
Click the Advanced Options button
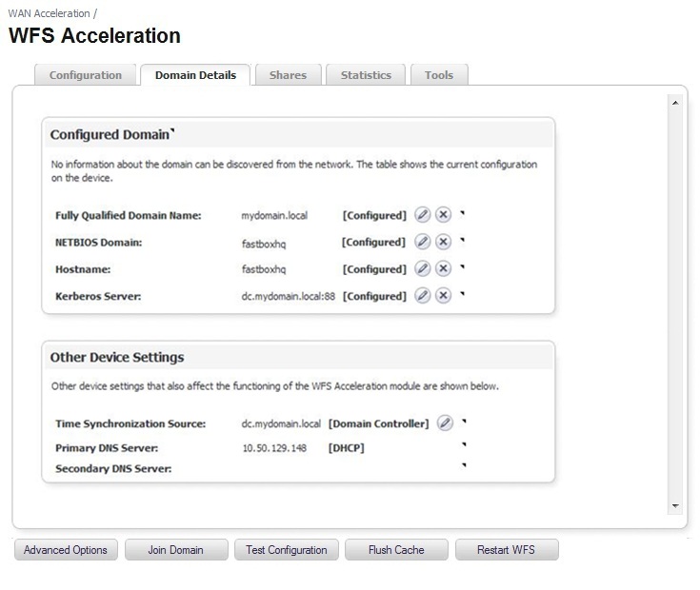click(66, 550)
